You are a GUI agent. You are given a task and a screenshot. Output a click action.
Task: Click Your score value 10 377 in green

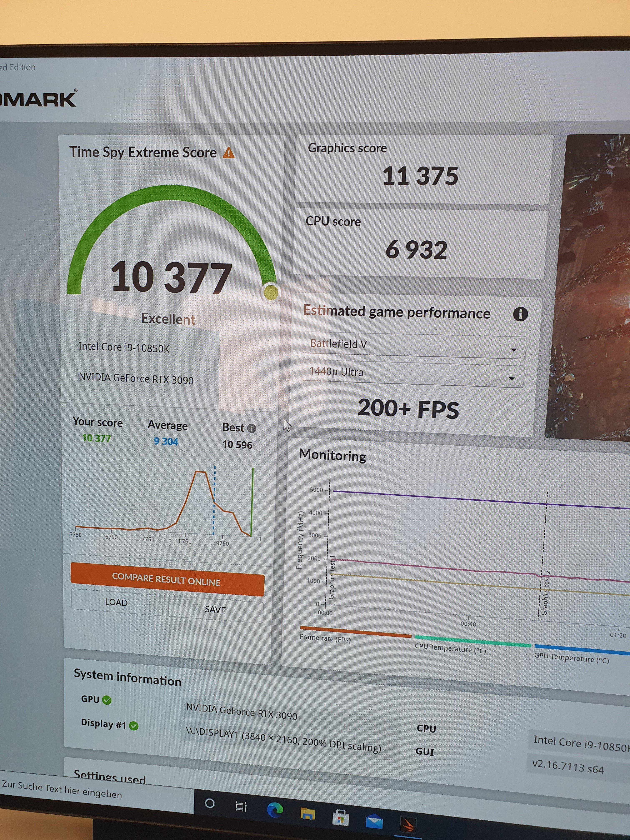[96, 438]
